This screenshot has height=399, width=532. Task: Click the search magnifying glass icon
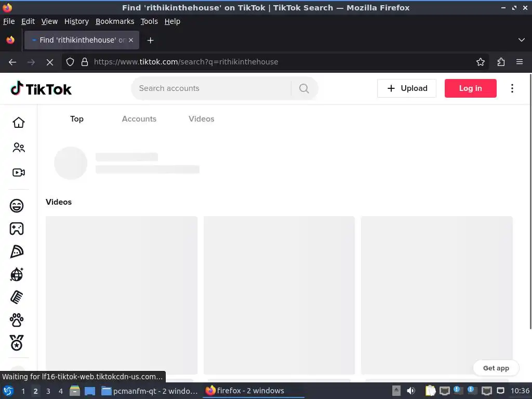[x=304, y=88]
